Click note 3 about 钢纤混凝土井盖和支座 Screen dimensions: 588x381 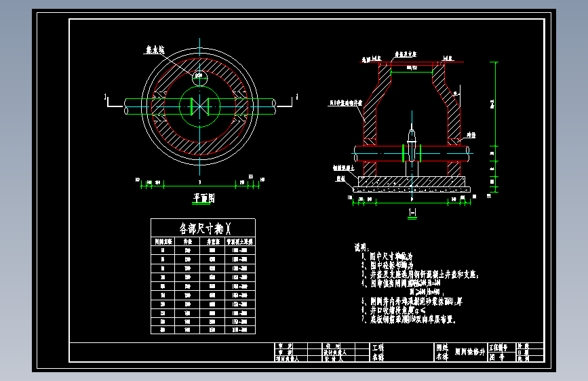420,274
